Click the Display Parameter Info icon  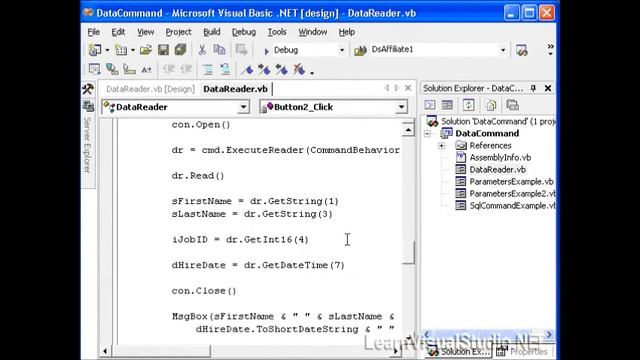click(x=112, y=69)
